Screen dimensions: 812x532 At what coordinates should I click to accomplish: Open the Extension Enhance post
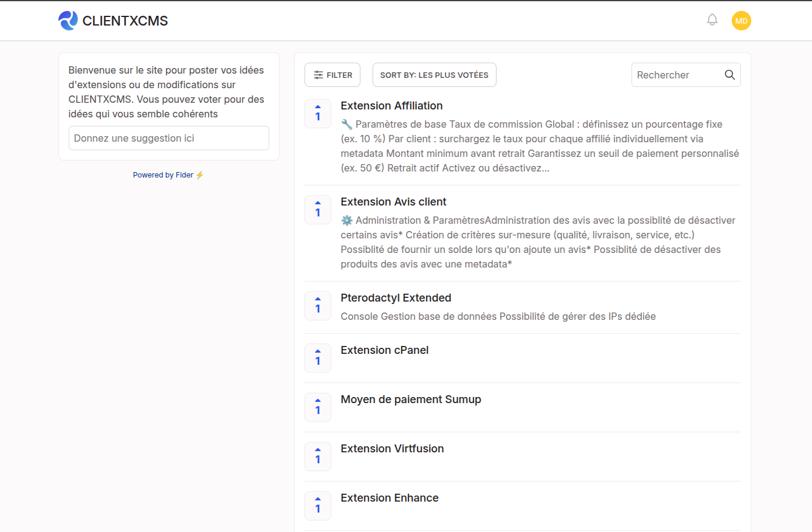pyautogui.click(x=390, y=498)
